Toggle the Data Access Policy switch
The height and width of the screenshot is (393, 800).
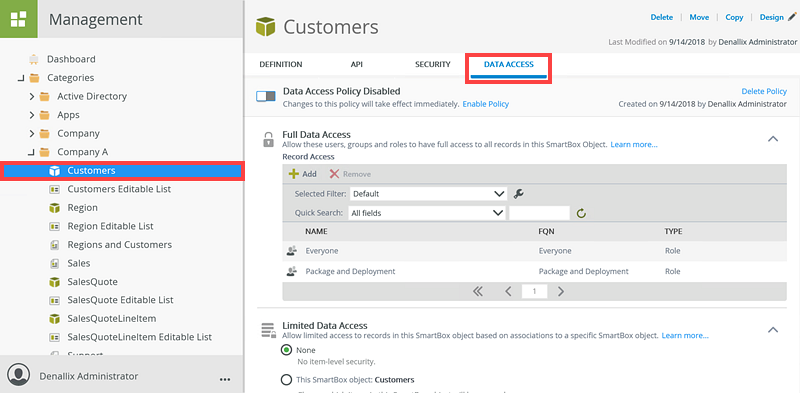266,96
